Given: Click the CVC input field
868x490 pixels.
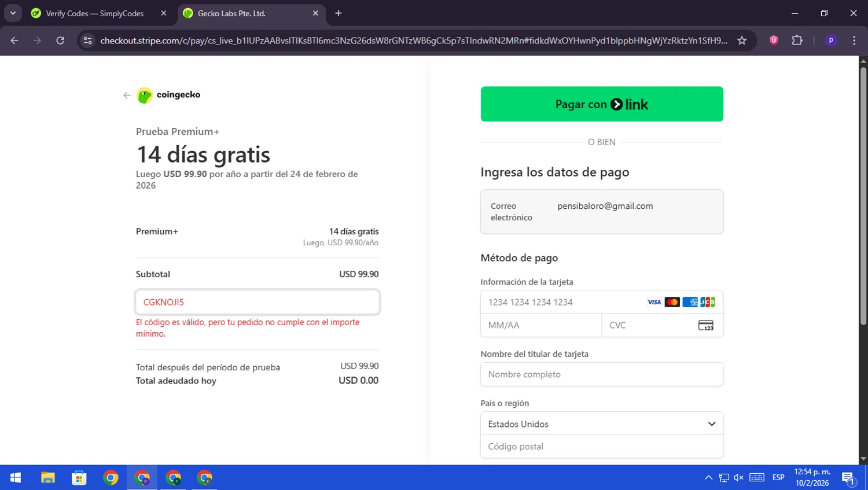Looking at the screenshot, I should pyautogui.click(x=663, y=325).
